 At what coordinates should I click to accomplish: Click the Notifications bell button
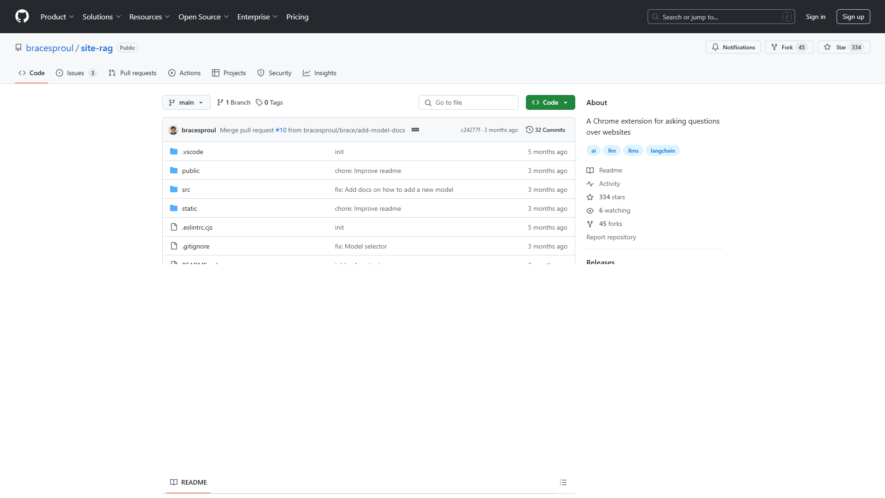(x=733, y=47)
